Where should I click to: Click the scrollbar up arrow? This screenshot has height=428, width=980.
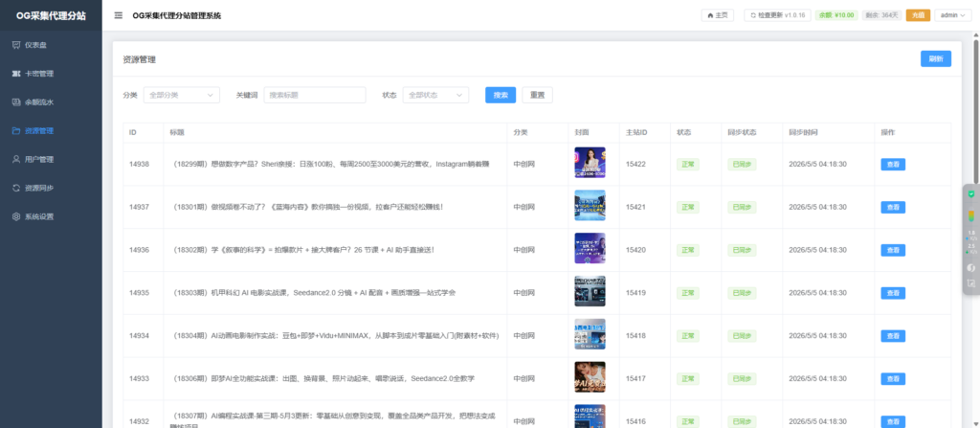(x=975, y=34)
